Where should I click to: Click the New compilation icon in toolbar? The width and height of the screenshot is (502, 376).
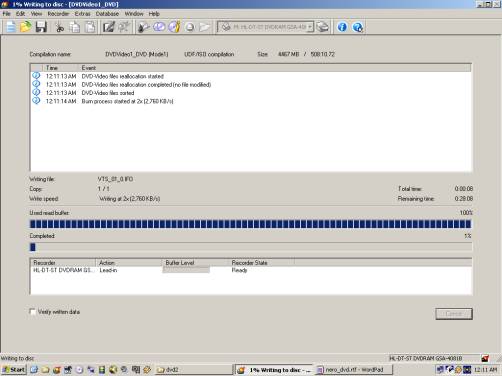pos(10,27)
